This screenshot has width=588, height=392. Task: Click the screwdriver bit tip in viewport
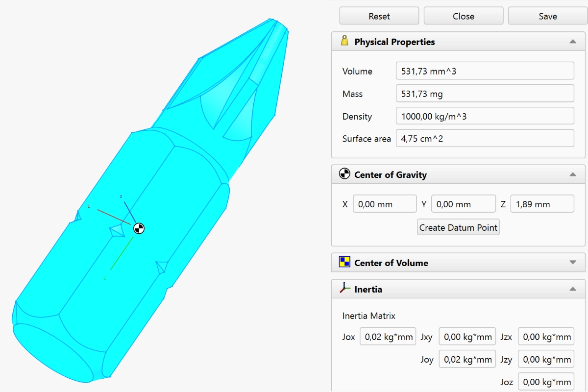click(x=278, y=24)
